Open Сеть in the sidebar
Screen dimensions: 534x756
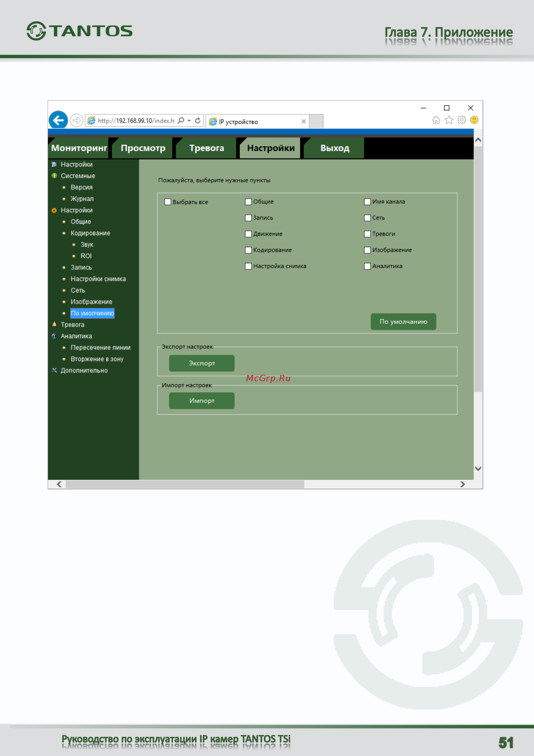click(78, 290)
